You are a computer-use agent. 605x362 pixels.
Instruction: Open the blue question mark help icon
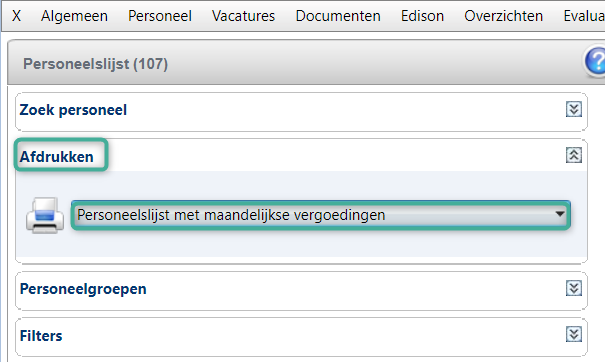[x=595, y=61]
